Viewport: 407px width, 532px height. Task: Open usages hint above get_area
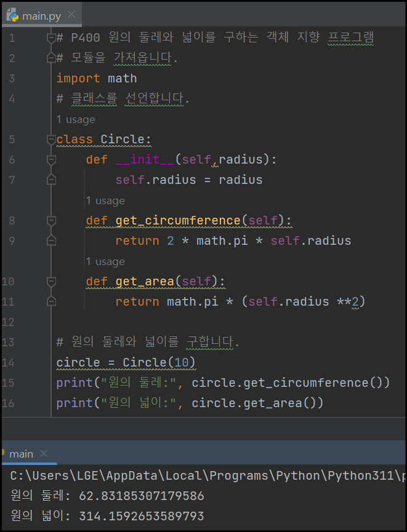(x=105, y=261)
